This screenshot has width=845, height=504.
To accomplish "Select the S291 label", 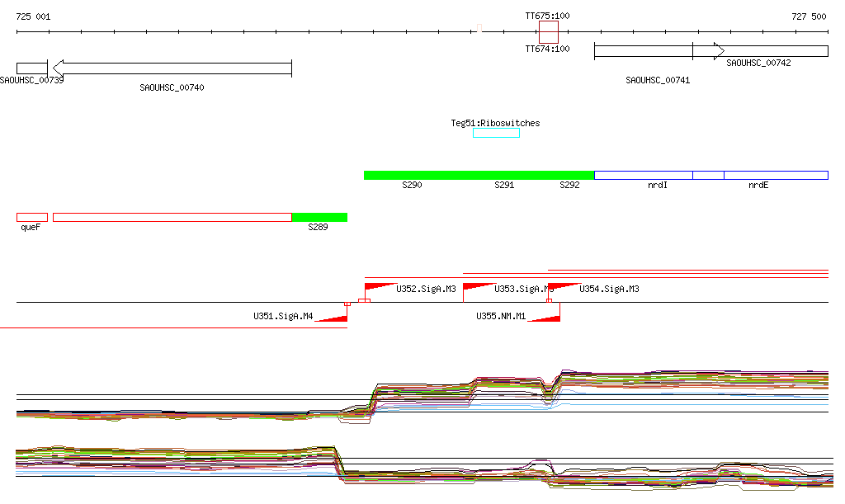I will tap(504, 186).
